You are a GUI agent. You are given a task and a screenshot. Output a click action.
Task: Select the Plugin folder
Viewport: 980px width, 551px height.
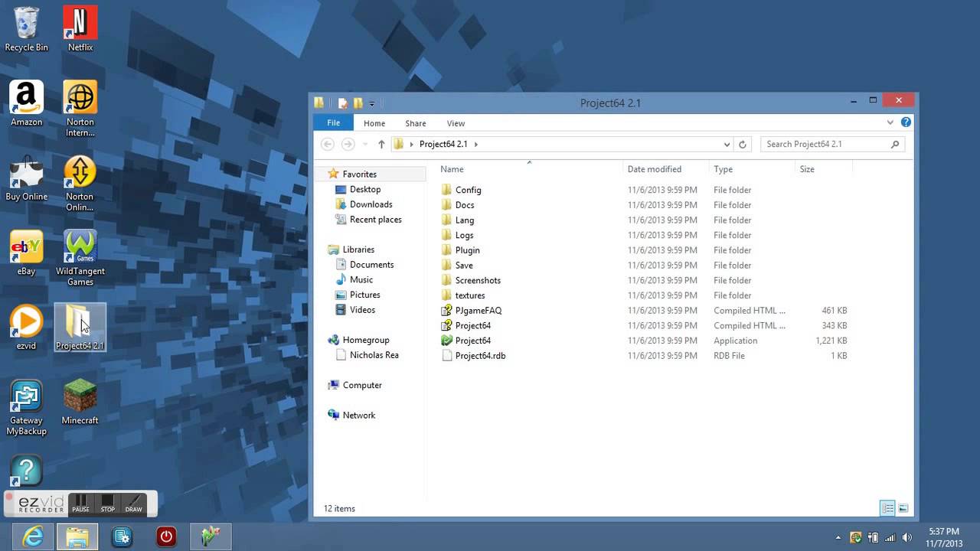pos(467,250)
